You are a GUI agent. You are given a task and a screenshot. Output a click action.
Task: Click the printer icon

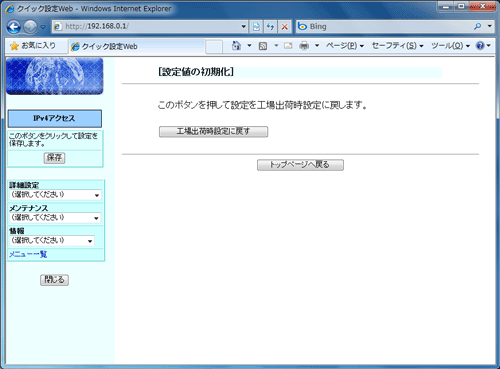[304, 46]
